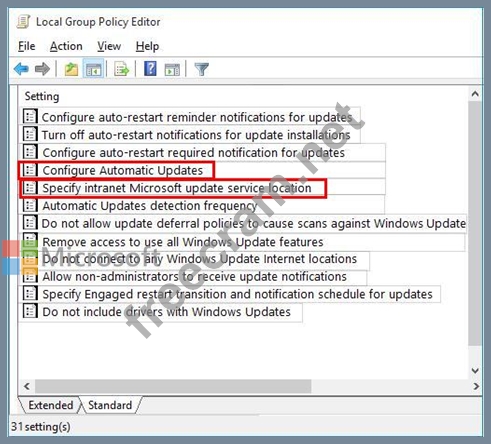Open Help via the question mark icon
This screenshot has height=444, width=491.
click(x=150, y=69)
